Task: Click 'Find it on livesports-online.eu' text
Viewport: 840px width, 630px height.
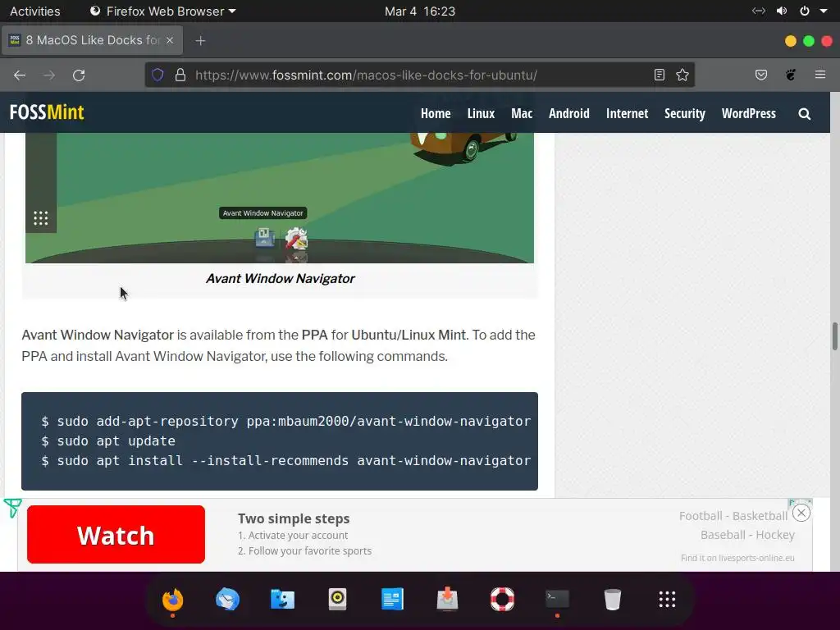Action: [x=737, y=558]
